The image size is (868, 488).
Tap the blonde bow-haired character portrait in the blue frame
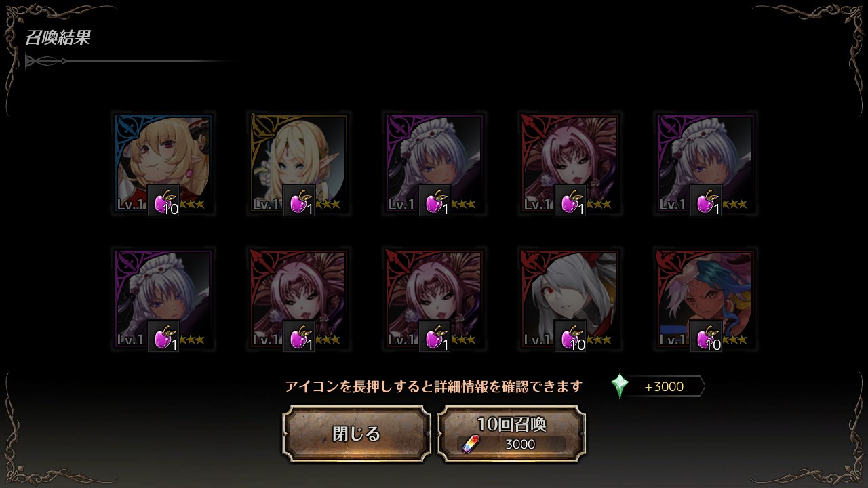[163, 164]
